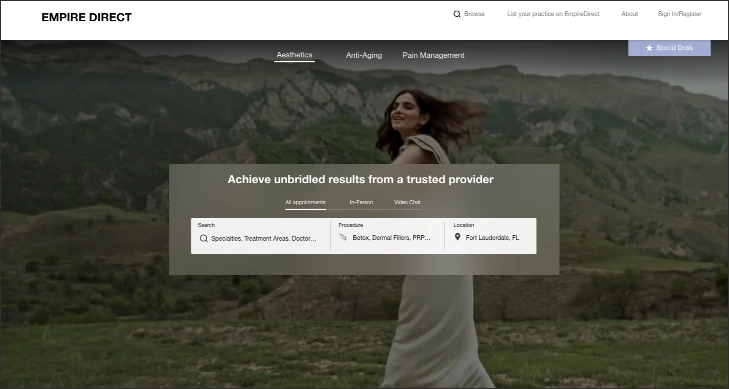Open List your practice on EmpireDirect link
Screen dimensions: 729x389
click(x=553, y=14)
